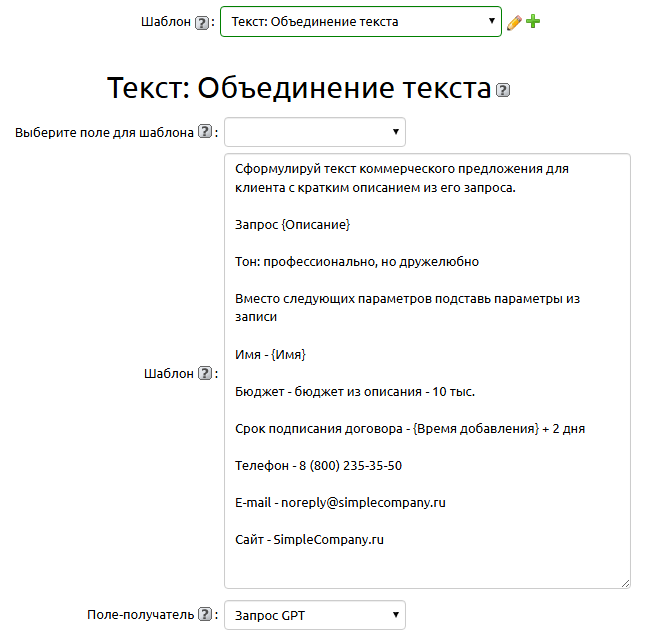This screenshot has width=650, height=641.
Task: Click the green plus add template icon
Action: click(533, 21)
